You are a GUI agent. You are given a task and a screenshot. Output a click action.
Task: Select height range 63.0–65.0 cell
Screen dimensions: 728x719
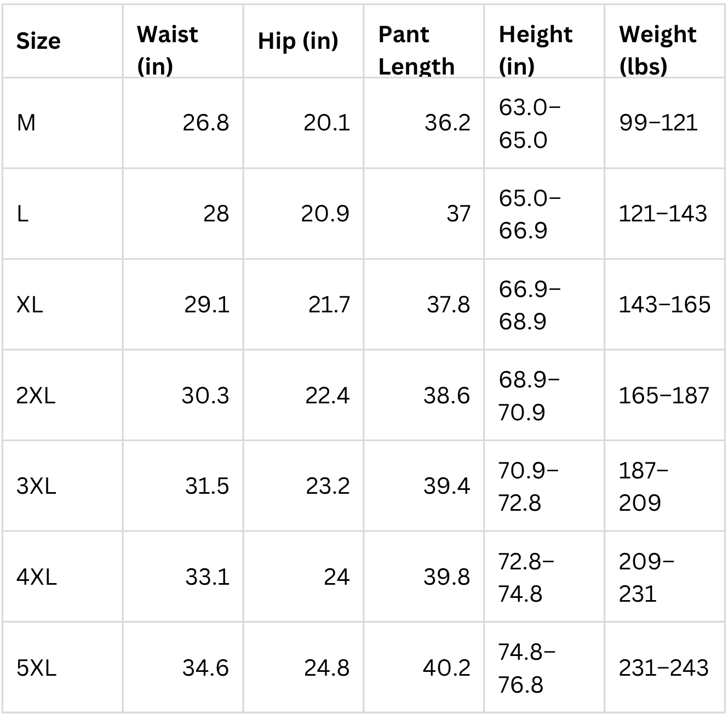(x=544, y=123)
